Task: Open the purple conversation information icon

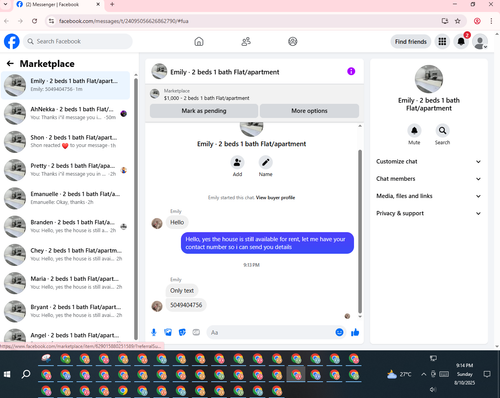Action: [351, 71]
